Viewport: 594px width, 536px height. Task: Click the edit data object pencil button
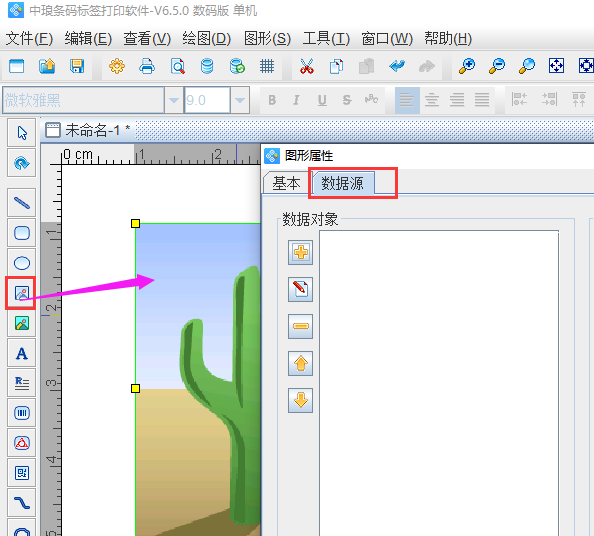pos(300,289)
